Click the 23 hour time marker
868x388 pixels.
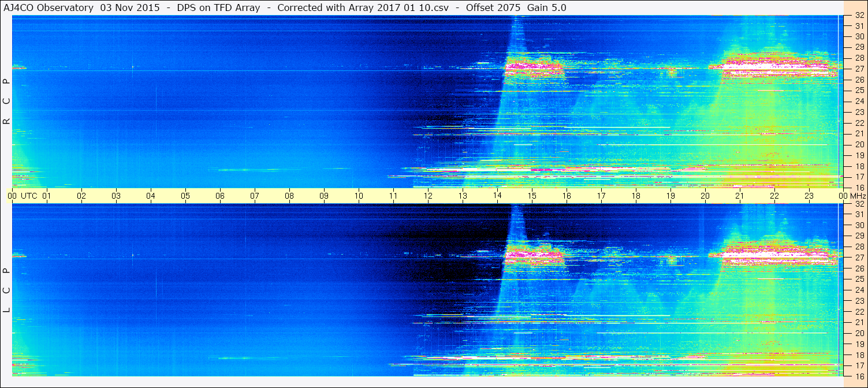pos(809,196)
